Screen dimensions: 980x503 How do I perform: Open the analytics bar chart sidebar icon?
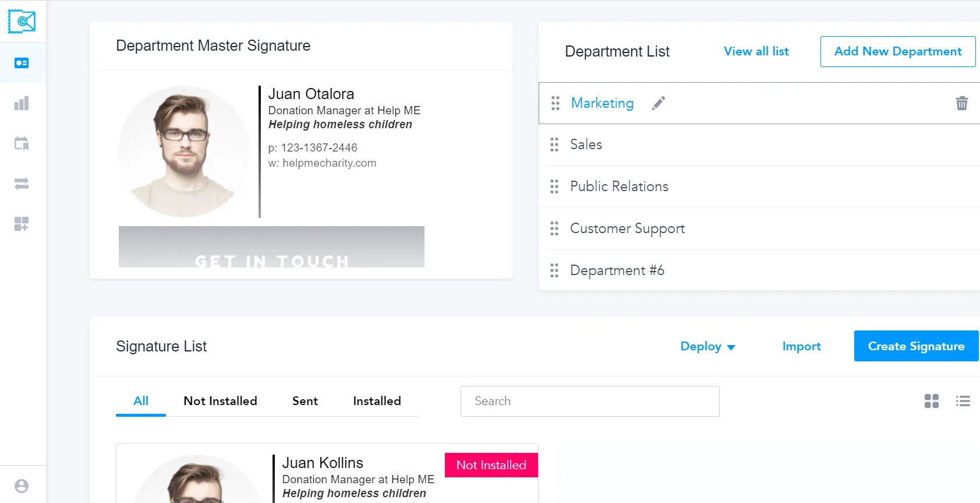pyautogui.click(x=22, y=104)
